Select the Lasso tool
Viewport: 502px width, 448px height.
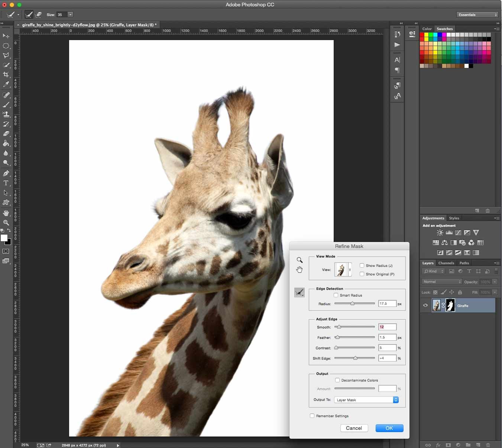coord(6,55)
